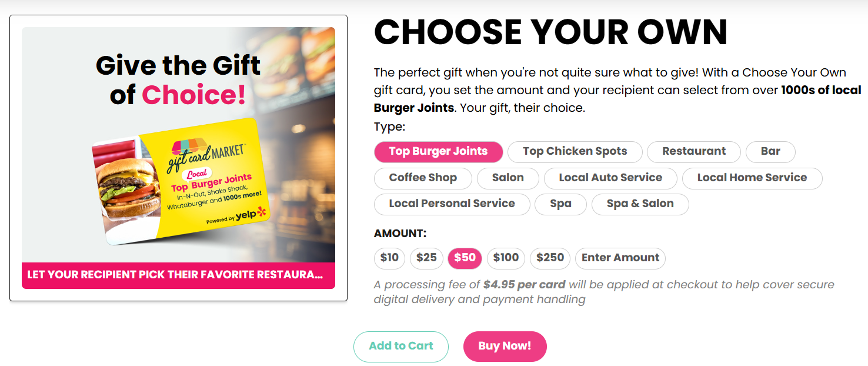Choose the Bar category
Screen dimensions: 868x366
770,152
